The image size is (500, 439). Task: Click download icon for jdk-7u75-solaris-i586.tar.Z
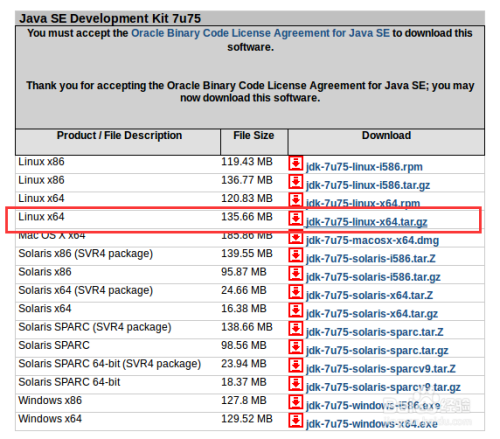point(296,255)
